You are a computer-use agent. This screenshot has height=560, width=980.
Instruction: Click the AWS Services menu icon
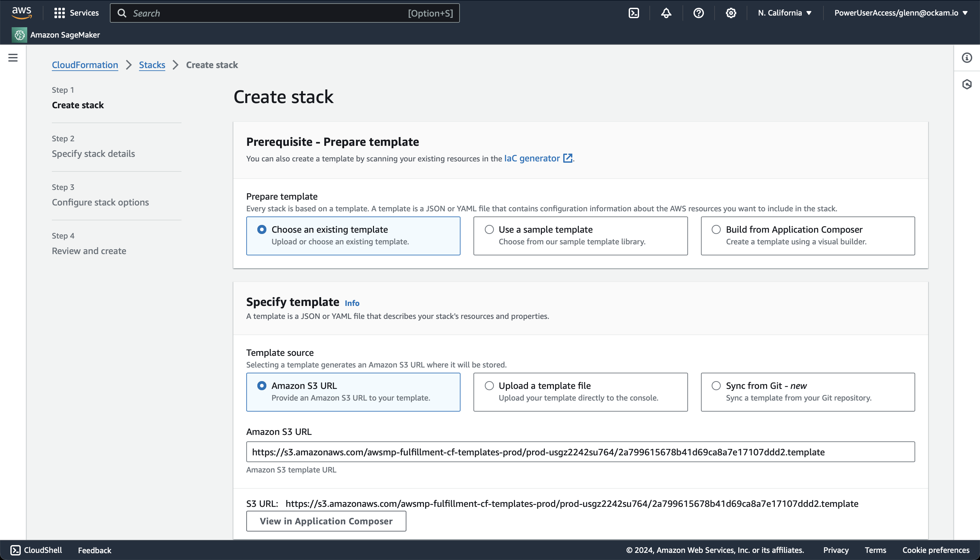(x=59, y=13)
